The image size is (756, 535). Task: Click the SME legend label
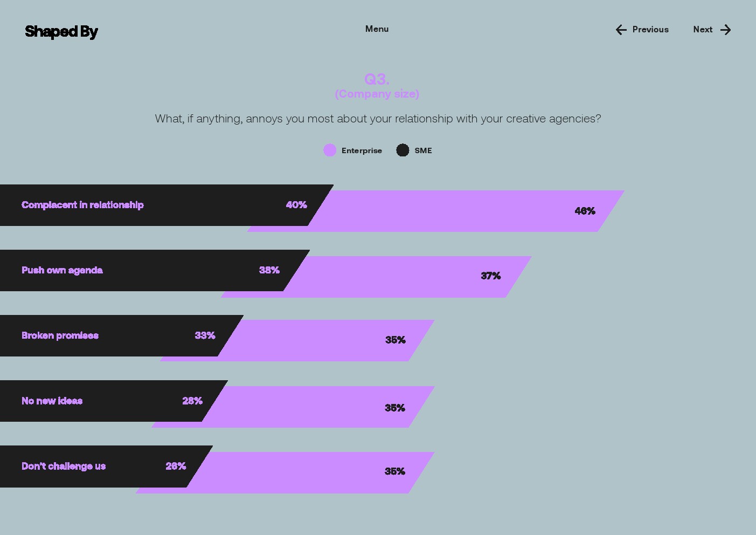[x=423, y=151]
